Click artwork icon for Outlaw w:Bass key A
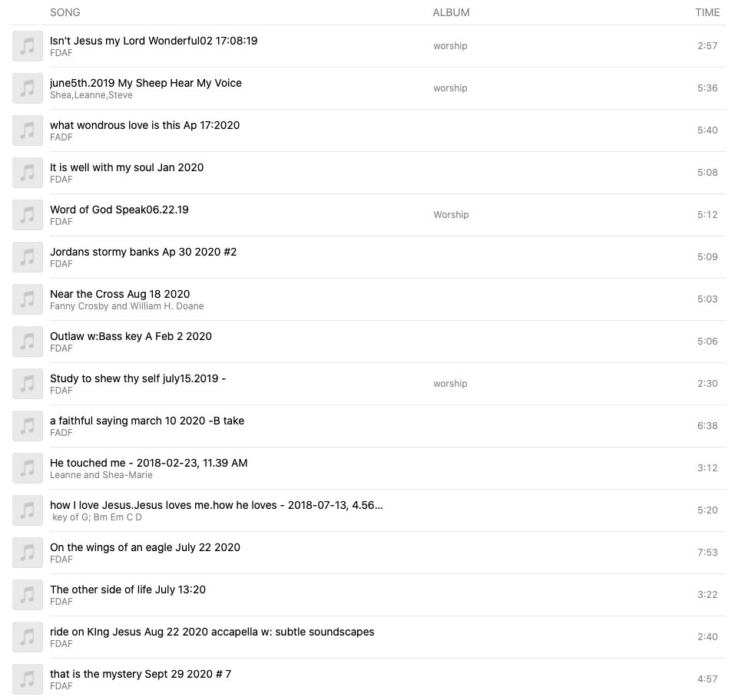The height and width of the screenshot is (700, 745). pos(28,342)
